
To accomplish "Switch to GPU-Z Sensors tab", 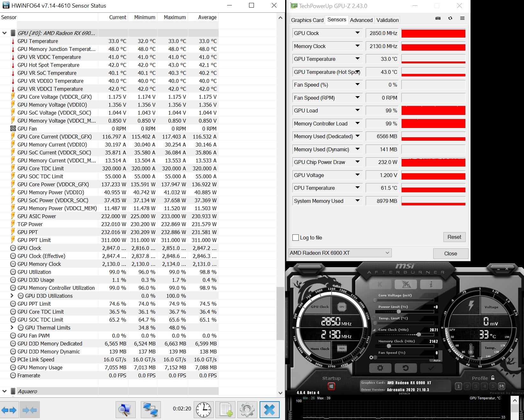I will 337,19.
